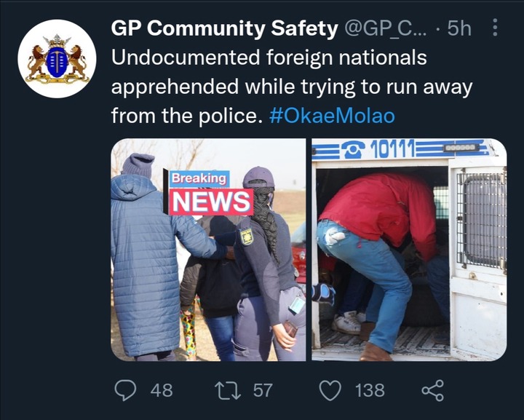Click the 57 retweets count
The width and height of the screenshot is (524, 420).
coord(263,390)
